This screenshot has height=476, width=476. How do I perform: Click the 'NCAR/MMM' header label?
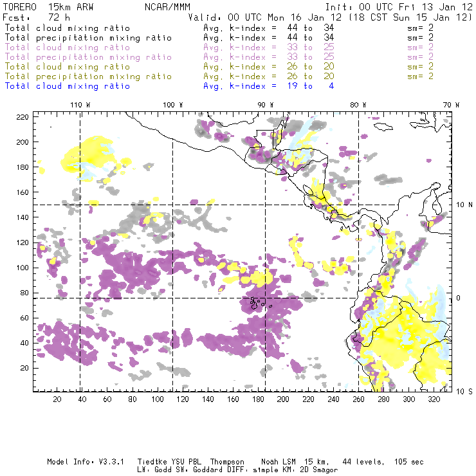coord(167,7)
